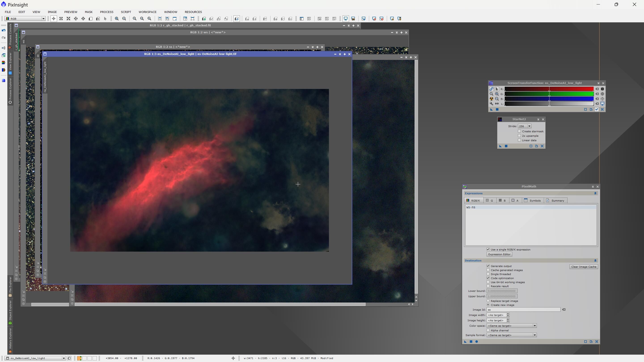Click the StarNet2 Apply square icon
The image size is (644, 362).
(x=506, y=146)
